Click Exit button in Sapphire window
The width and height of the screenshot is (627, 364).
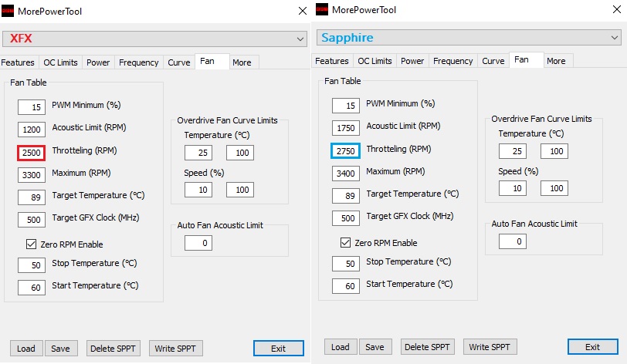(x=592, y=347)
